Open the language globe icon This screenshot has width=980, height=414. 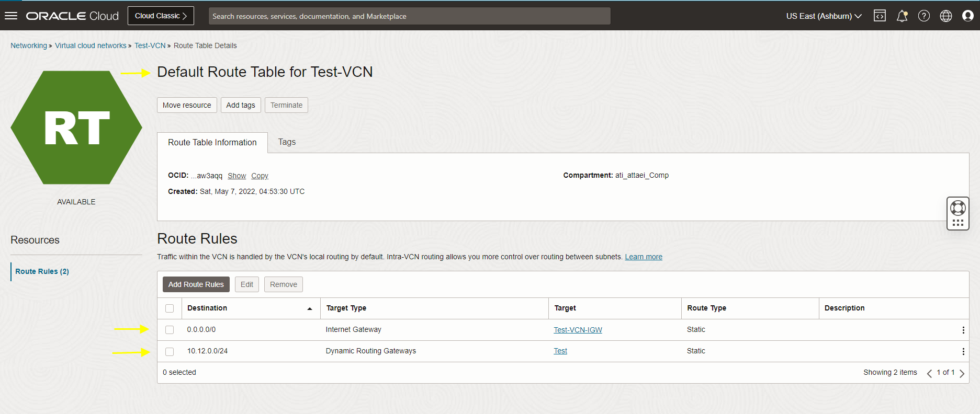[x=945, y=16]
